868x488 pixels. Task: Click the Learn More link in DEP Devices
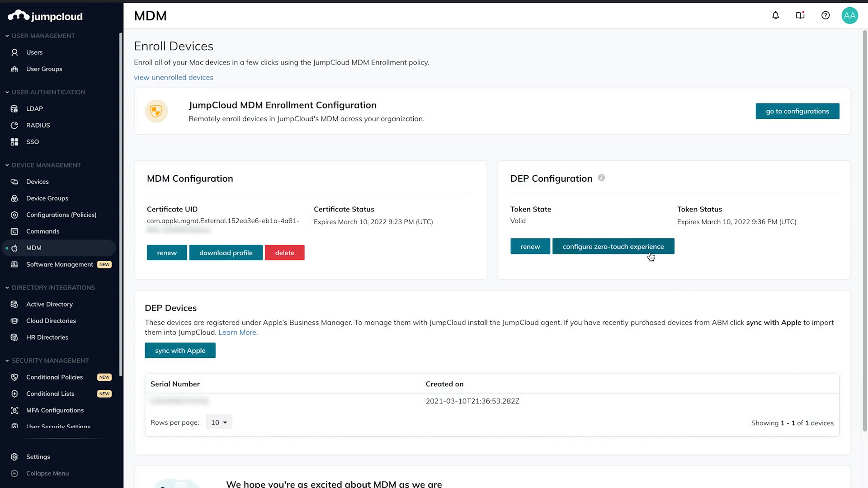click(x=237, y=332)
